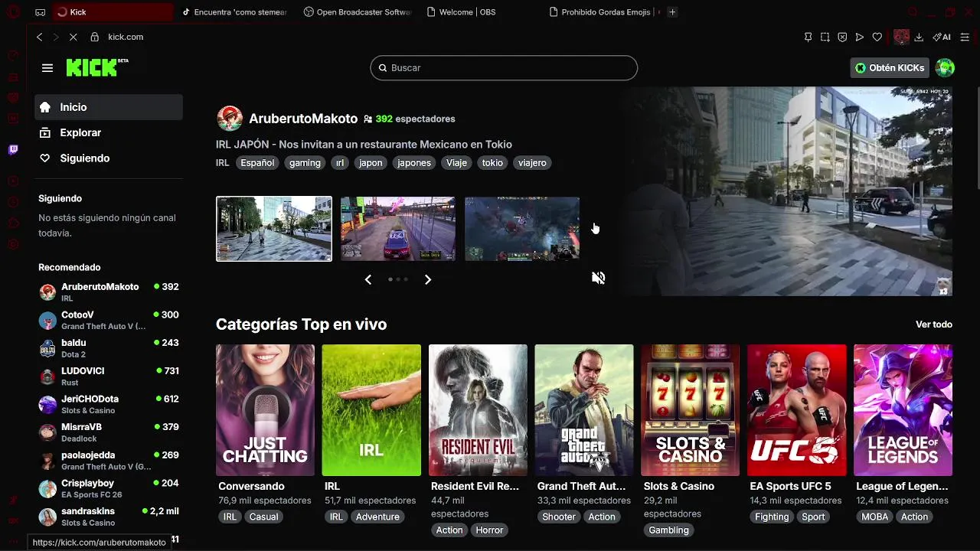Image resolution: width=980 pixels, height=551 pixels.
Task: Open a new browser tab
Action: [672, 12]
